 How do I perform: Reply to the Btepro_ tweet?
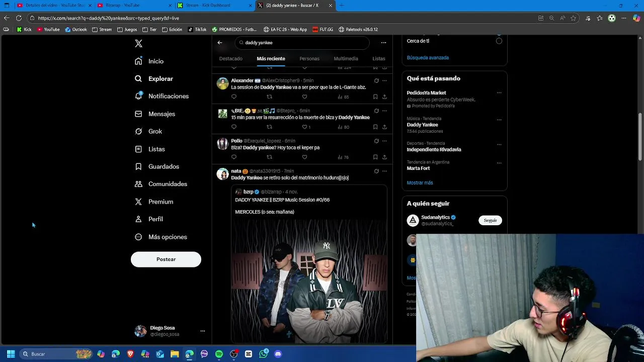point(234,127)
